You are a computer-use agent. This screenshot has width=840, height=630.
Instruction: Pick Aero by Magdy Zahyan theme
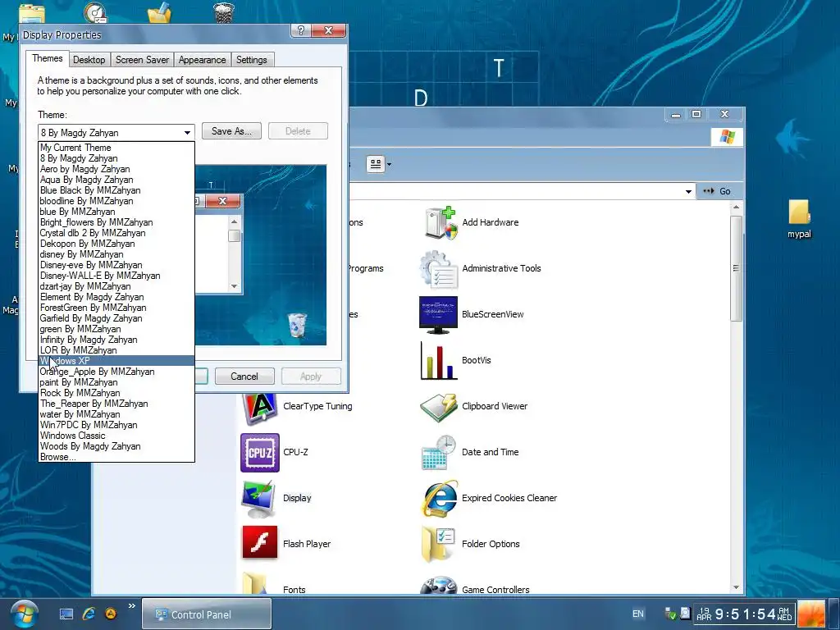click(116, 169)
